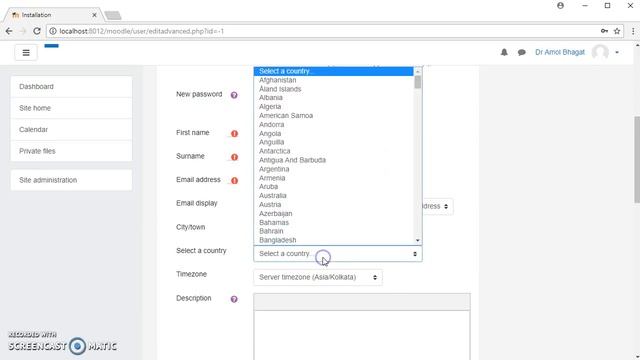
Task: Select Bahamas option
Action: pos(333,222)
